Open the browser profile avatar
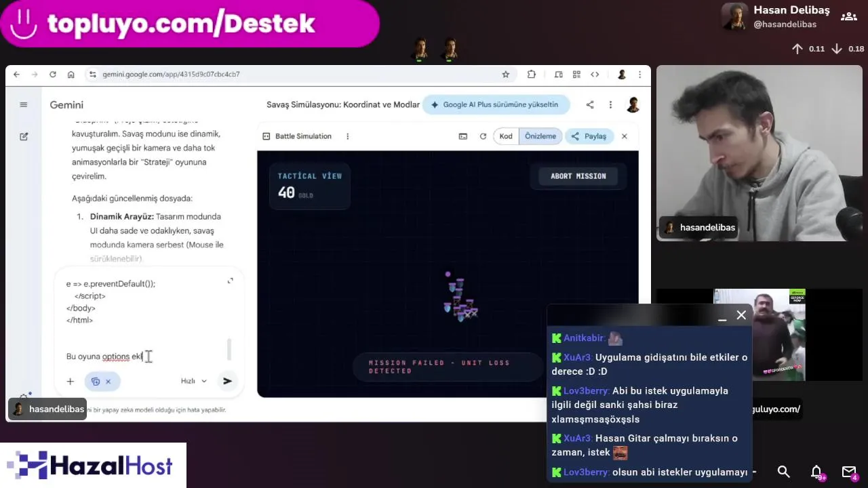This screenshot has width=868, height=488. 621,75
